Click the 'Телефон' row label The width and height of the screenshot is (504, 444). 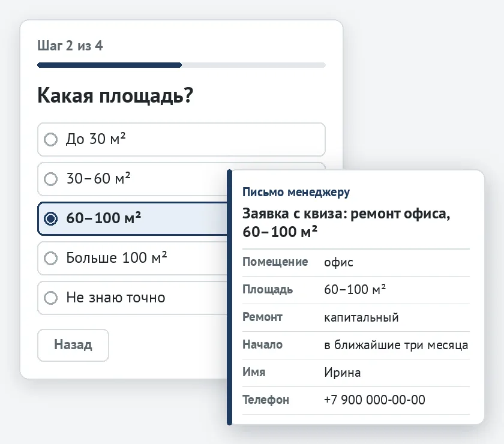[266, 400]
